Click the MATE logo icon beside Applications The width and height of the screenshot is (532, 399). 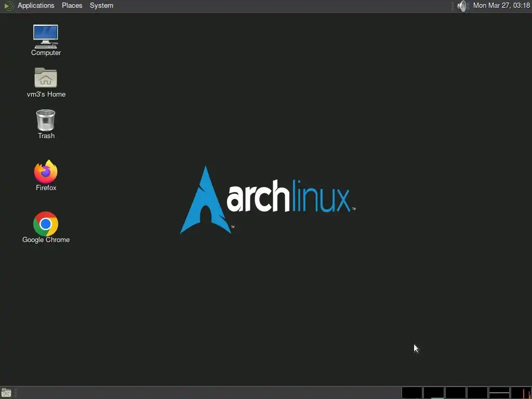[9, 6]
